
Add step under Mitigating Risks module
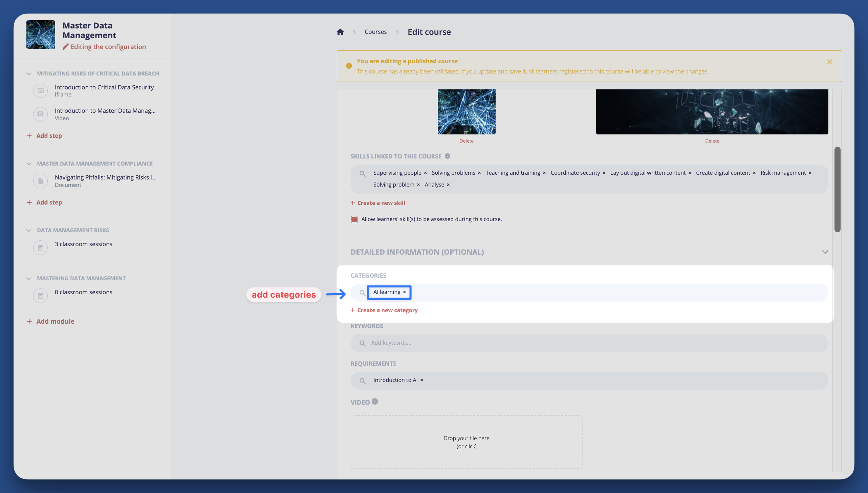point(44,136)
